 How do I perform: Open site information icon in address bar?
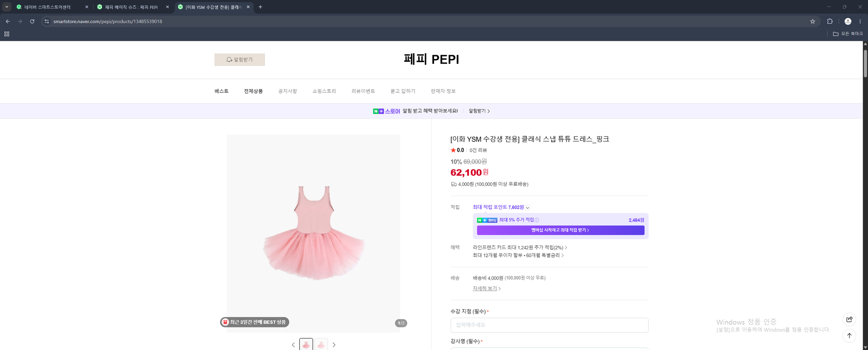pos(47,22)
